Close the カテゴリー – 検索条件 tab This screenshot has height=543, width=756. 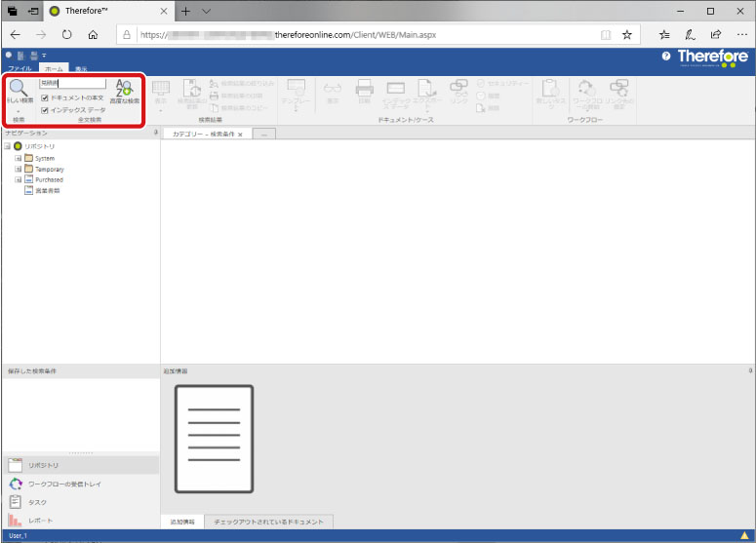[240, 134]
